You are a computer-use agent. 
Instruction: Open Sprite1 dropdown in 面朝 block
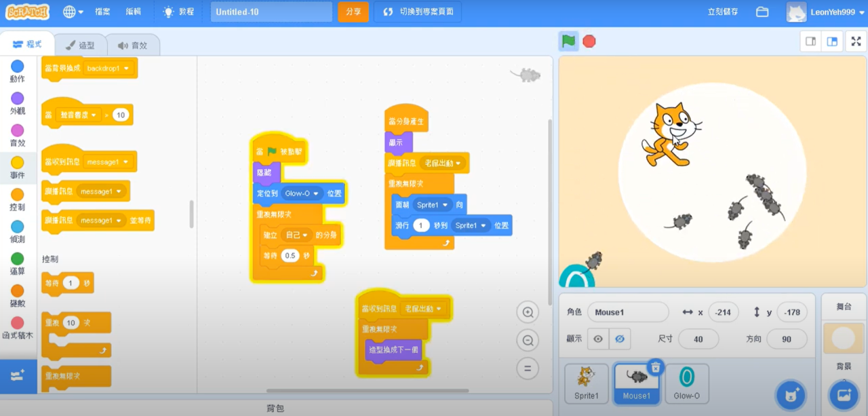pos(432,205)
